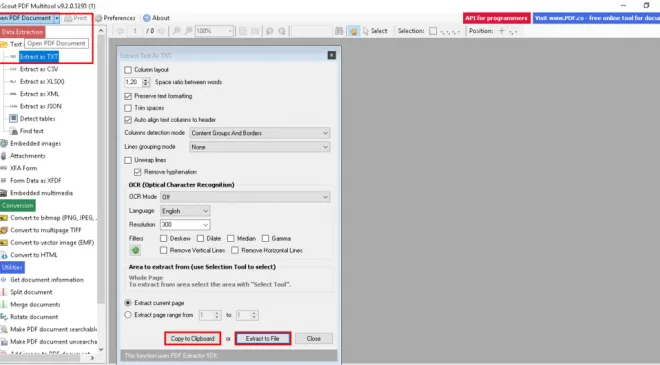
Task: Click Extract to File button
Action: coord(263,338)
